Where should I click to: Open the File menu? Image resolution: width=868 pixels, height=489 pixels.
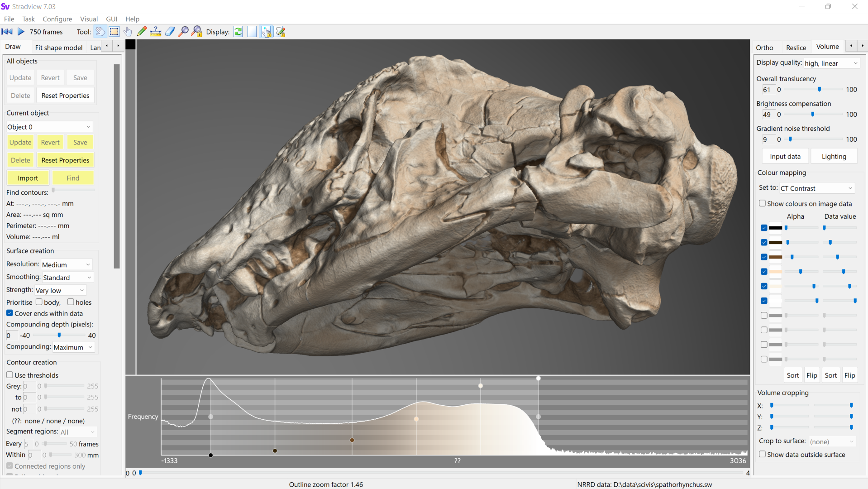click(x=9, y=19)
